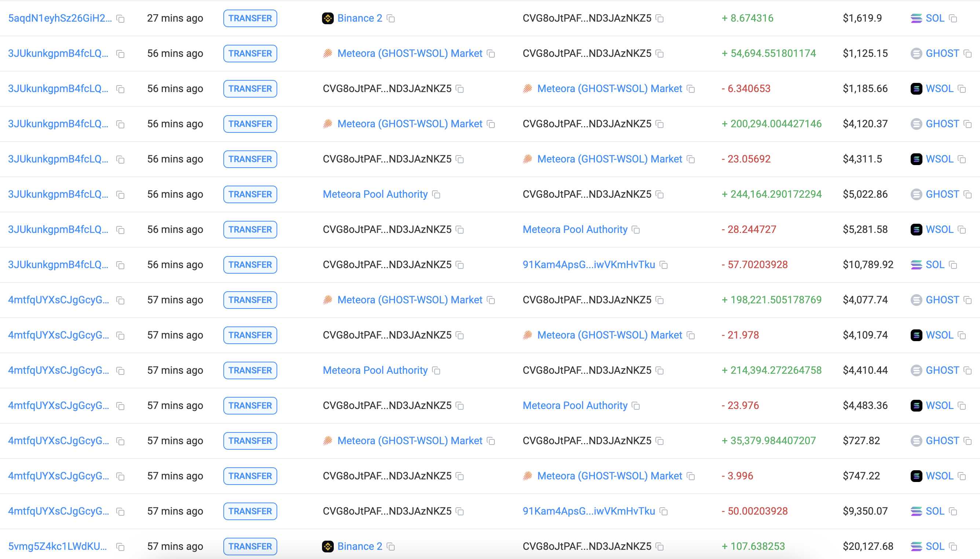
Task: Open Meteora Pool Authority link in -23.976 row
Action: (575, 405)
